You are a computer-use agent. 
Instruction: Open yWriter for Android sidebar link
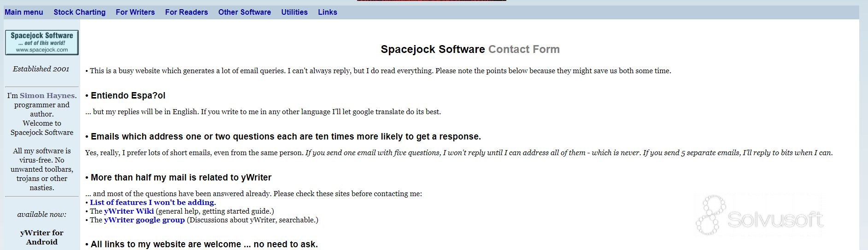click(42, 238)
